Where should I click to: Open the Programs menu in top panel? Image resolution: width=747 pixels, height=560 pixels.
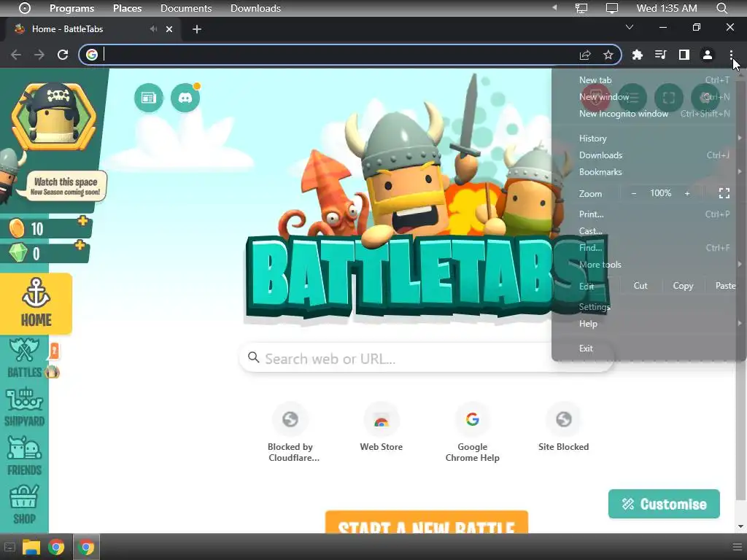71,8
